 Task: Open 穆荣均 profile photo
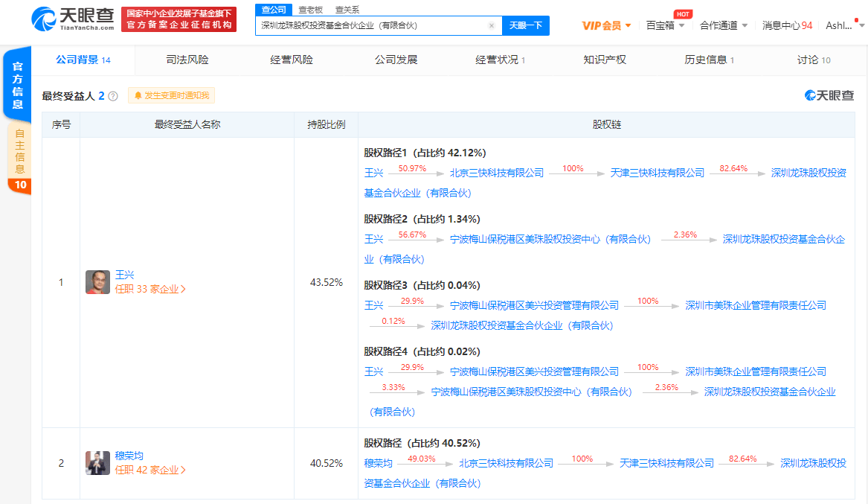(x=97, y=463)
